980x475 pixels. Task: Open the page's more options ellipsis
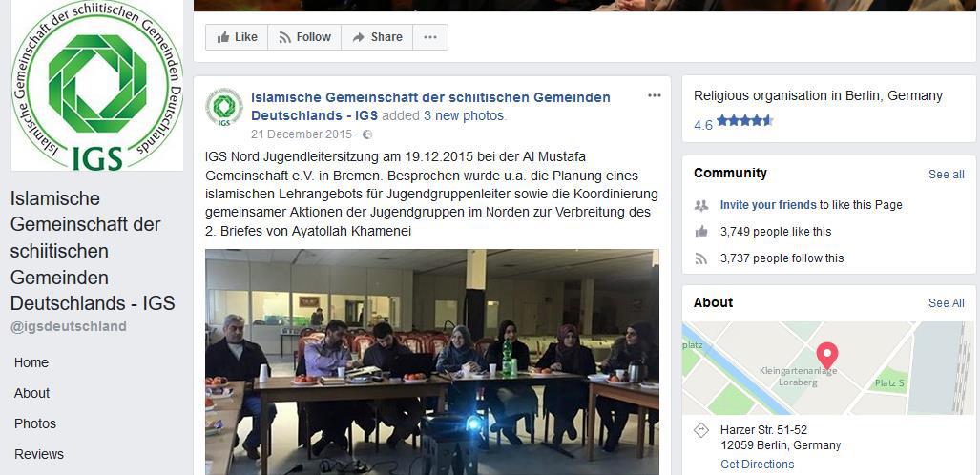[x=430, y=37]
